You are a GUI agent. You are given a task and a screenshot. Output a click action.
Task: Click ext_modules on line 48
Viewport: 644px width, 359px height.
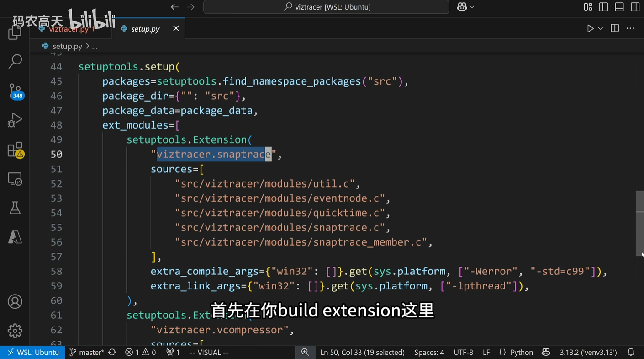136,125
